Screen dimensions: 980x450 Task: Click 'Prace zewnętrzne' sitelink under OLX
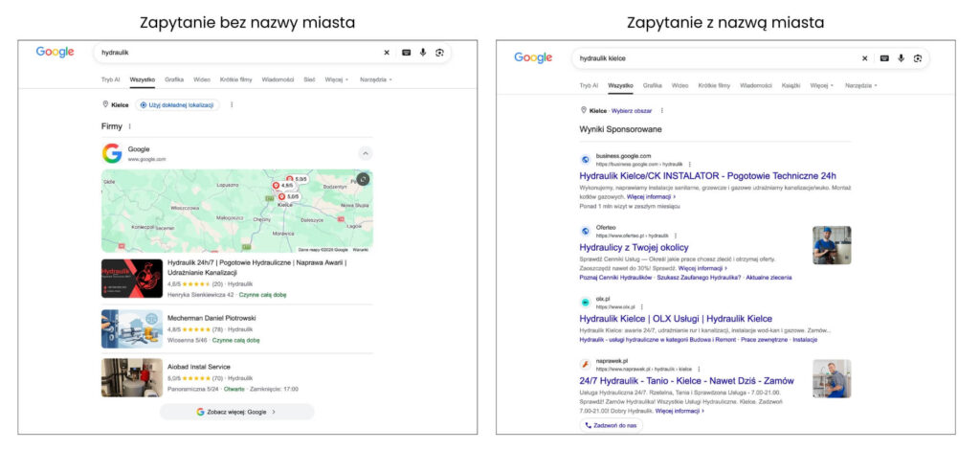[764, 339]
